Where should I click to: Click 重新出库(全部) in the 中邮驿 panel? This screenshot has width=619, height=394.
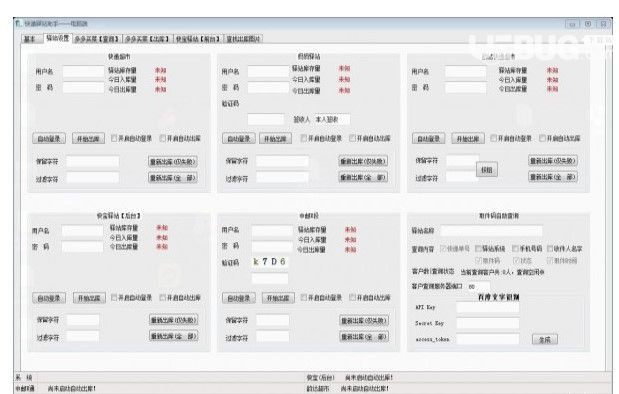click(364, 337)
